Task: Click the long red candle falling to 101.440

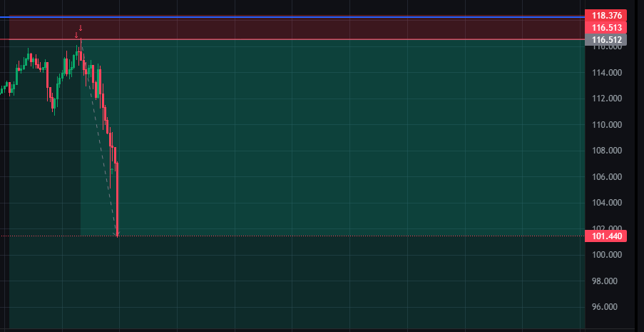Action: pyautogui.click(x=118, y=199)
